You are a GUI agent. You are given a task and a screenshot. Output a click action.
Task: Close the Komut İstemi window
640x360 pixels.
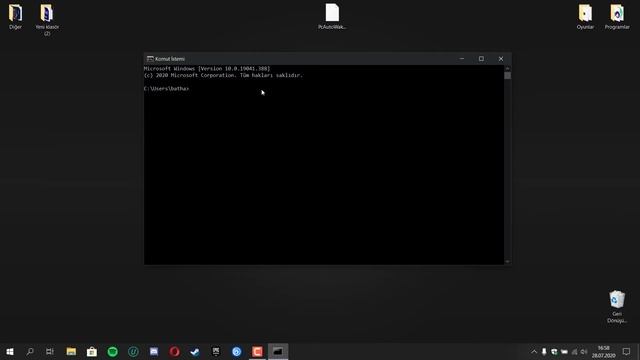pyautogui.click(x=501, y=59)
